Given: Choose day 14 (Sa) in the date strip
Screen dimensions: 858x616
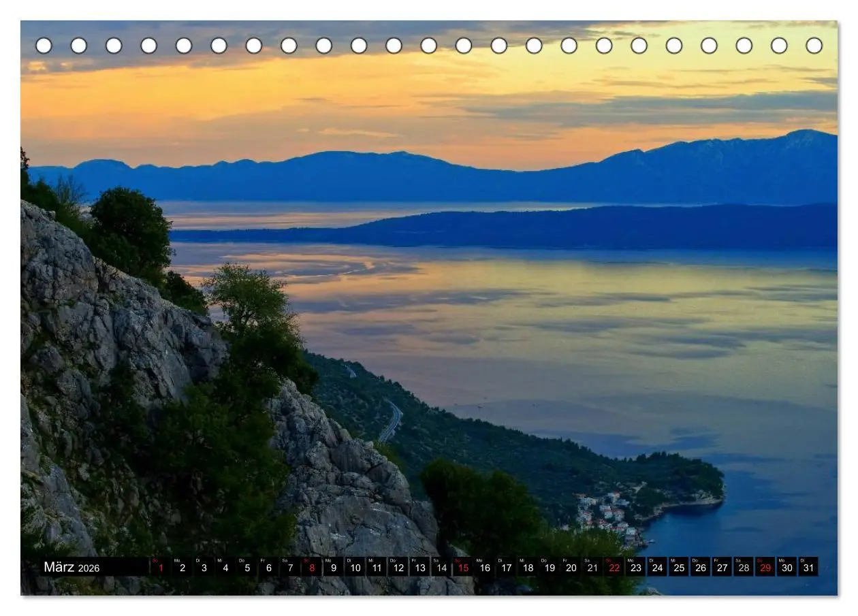Looking at the screenshot, I should point(441,567).
